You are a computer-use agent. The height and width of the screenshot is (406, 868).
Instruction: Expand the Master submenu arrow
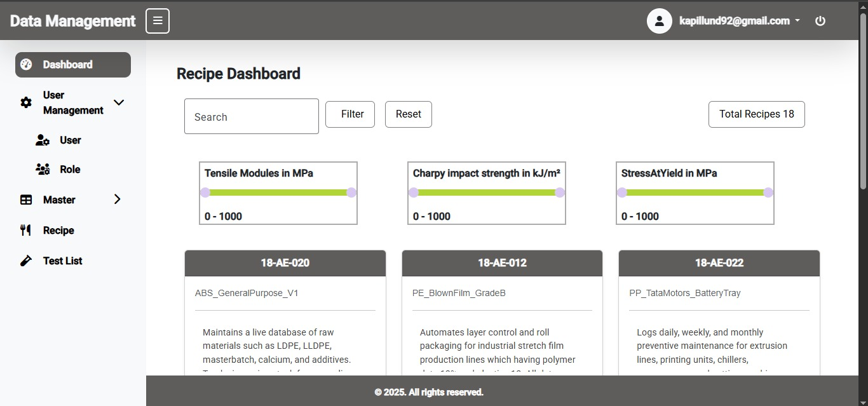pos(117,200)
